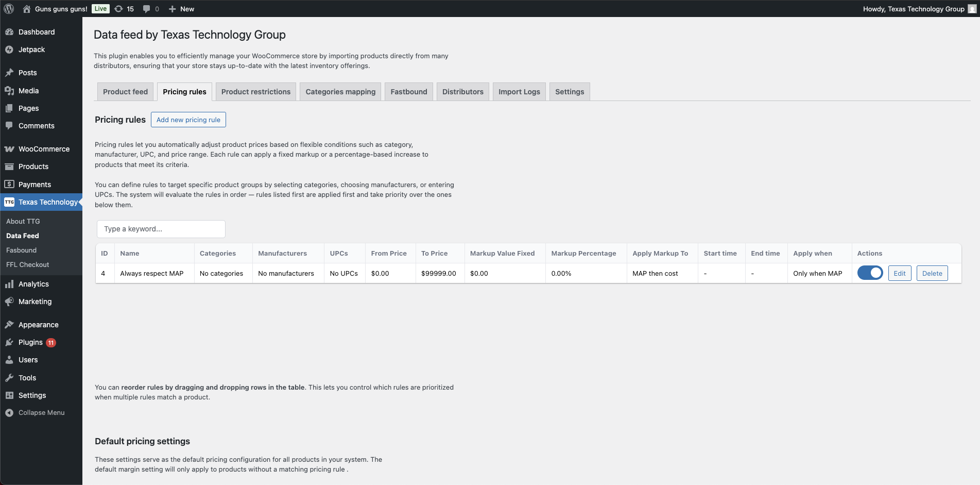Disable the Always respect MAP rule toggle

(x=870, y=273)
